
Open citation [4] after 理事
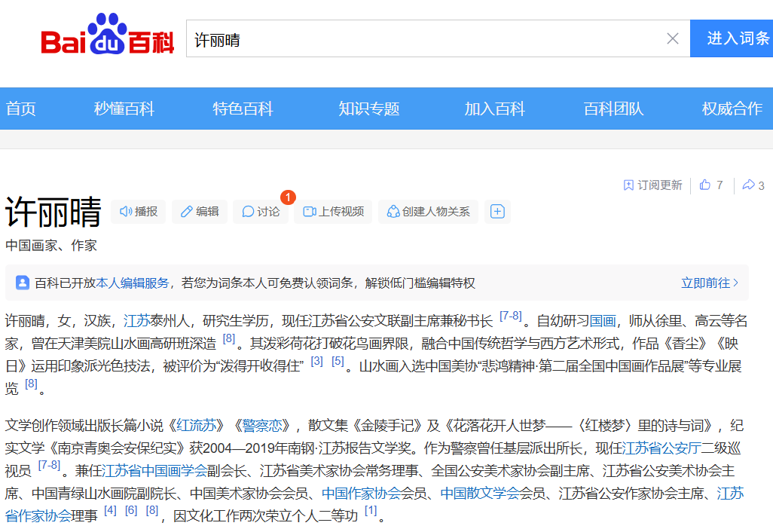[x=111, y=510]
